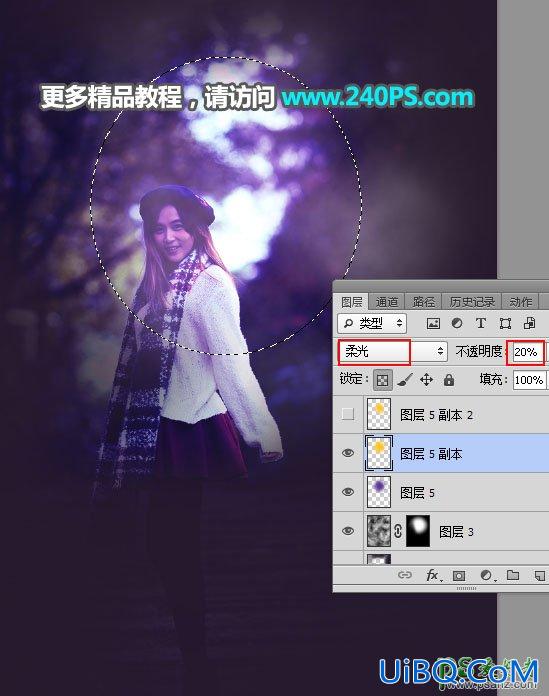The image size is (549, 696).
Task: Select cloud texture thumbnail of 图层 3
Action: click(x=379, y=531)
